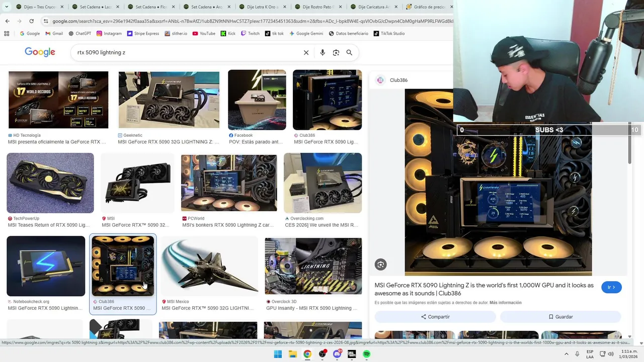Click the search query input field

186,52
